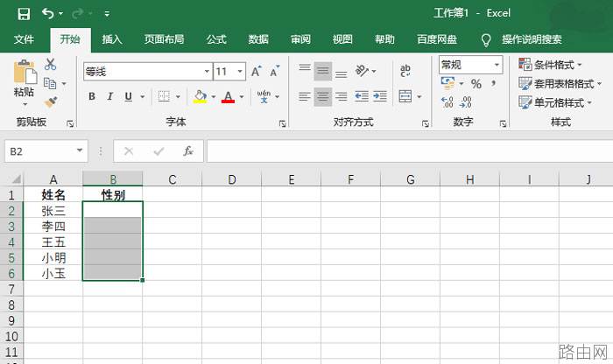This screenshot has height=364, width=613.
Task: Click the Save icon in quick access toolbar
Action: click(x=24, y=14)
